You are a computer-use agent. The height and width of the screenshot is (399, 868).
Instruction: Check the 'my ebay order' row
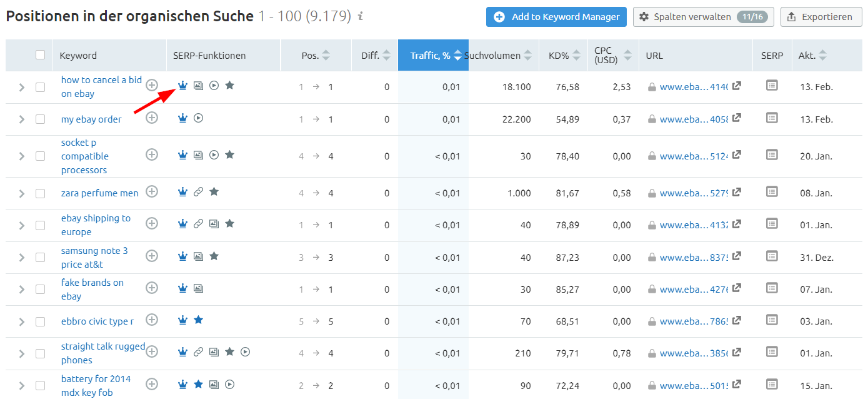point(41,119)
